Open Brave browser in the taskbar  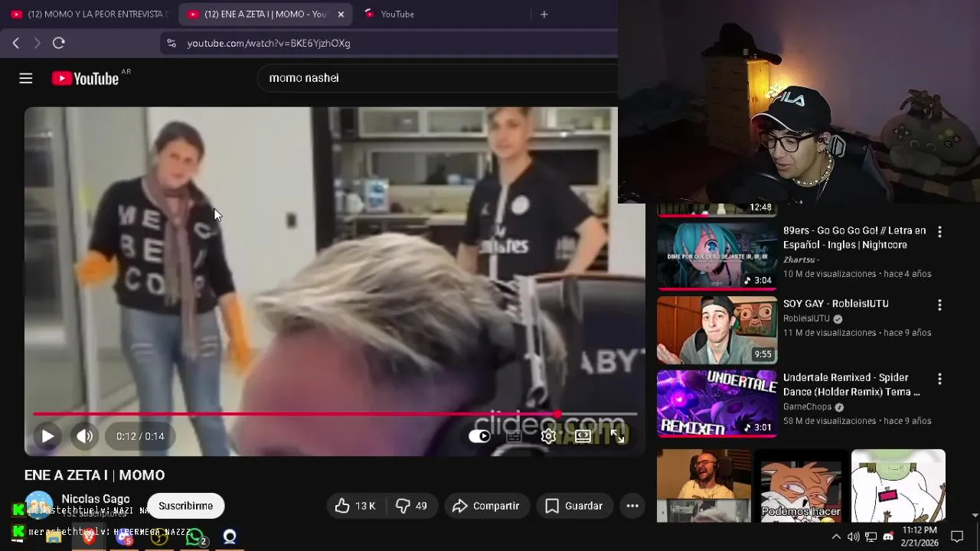(x=89, y=537)
